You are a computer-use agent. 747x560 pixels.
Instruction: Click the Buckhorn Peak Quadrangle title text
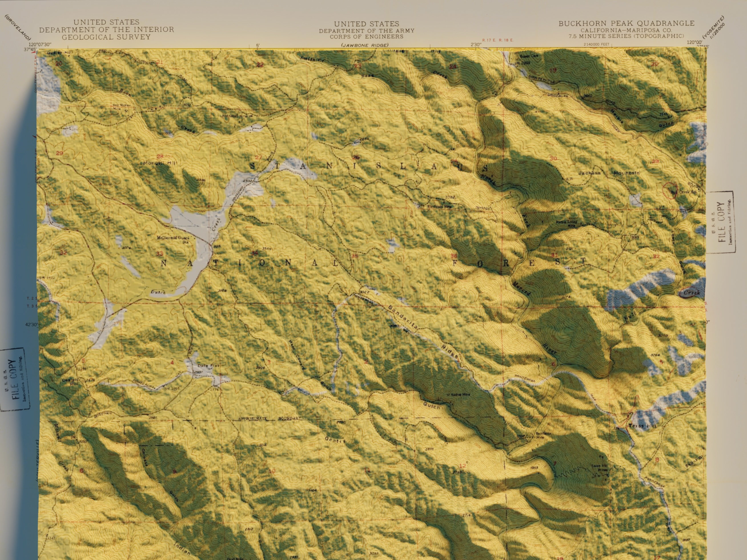point(626,23)
